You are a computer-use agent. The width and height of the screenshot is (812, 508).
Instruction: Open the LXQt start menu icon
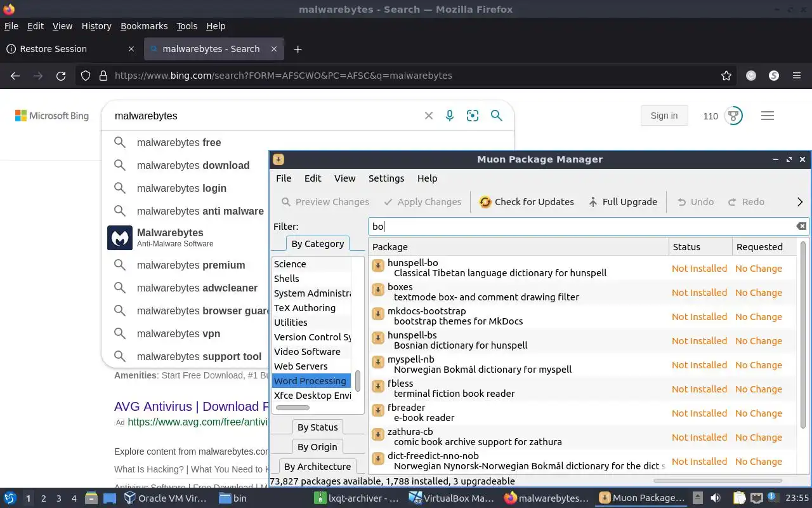pyautogui.click(x=10, y=498)
